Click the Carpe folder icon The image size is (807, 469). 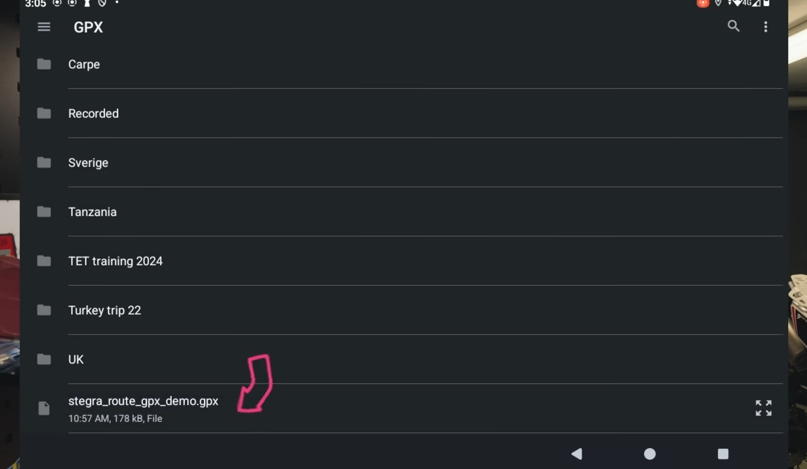tap(44, 64)
